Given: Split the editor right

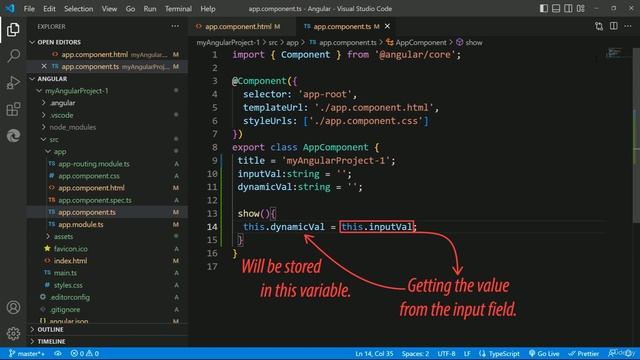Looking at the screenshot, I should tap(613, 26).
